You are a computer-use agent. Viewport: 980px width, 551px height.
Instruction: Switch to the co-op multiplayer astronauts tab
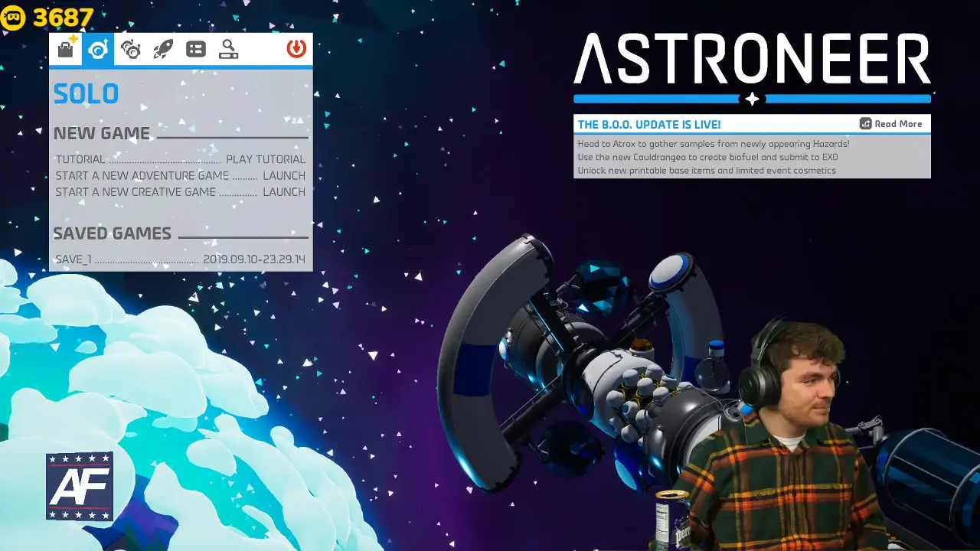131,49
